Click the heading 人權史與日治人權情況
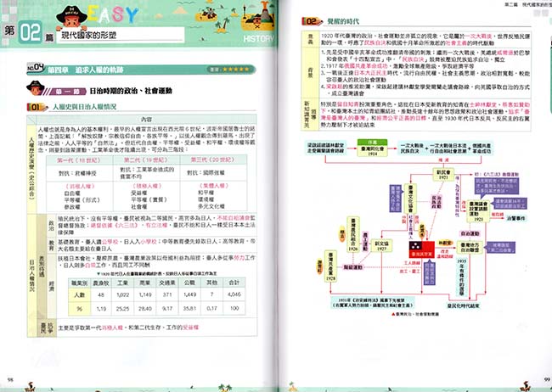Viewport: 552px width, 392px height. pyautogui.click(x=84, y=107)
